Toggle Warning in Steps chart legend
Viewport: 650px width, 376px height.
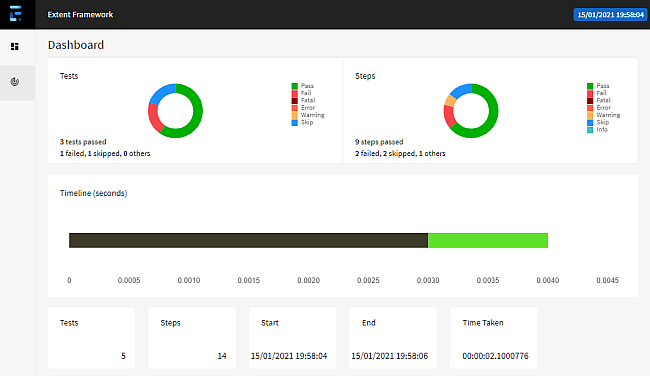click(x=604, y=115)
